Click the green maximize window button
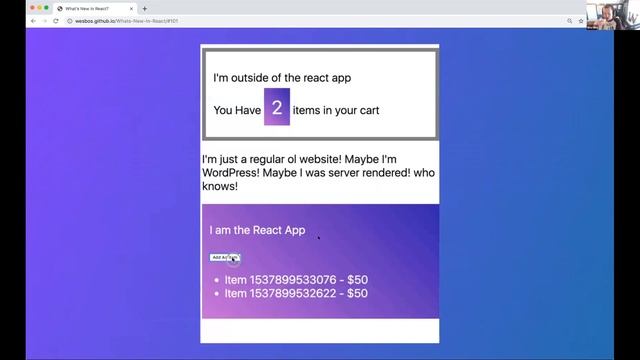 (46, 8)
